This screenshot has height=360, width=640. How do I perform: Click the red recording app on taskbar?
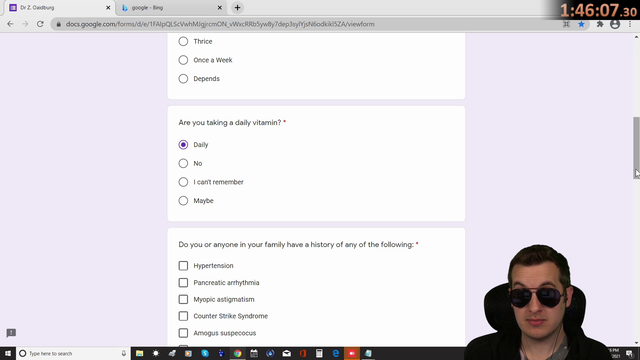(x=352, y=353)
